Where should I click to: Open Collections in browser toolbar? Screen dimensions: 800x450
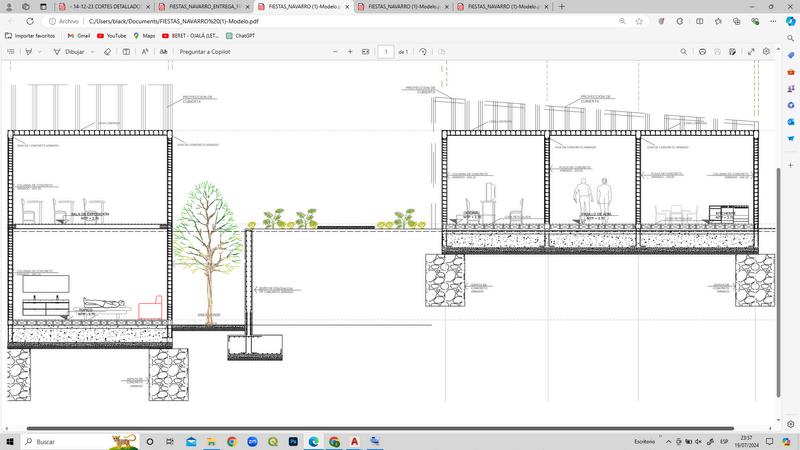tap(737, 21)
